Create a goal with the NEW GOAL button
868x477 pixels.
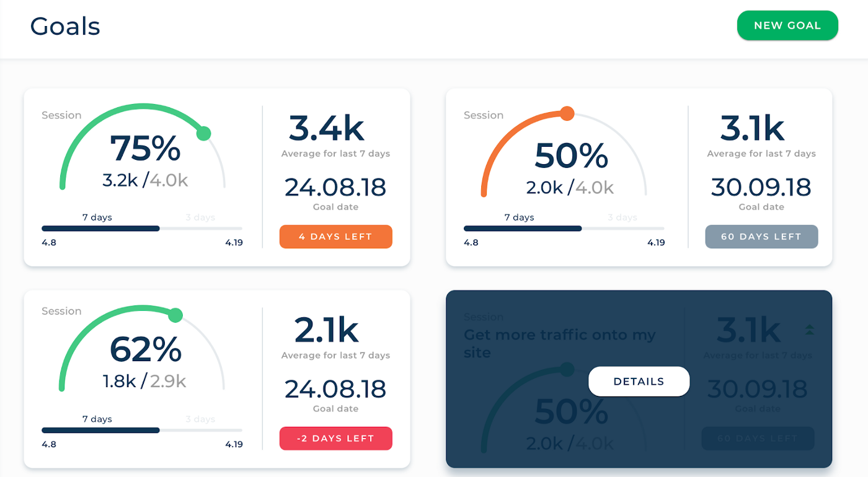pyautogui.click(x=787, y=25)
